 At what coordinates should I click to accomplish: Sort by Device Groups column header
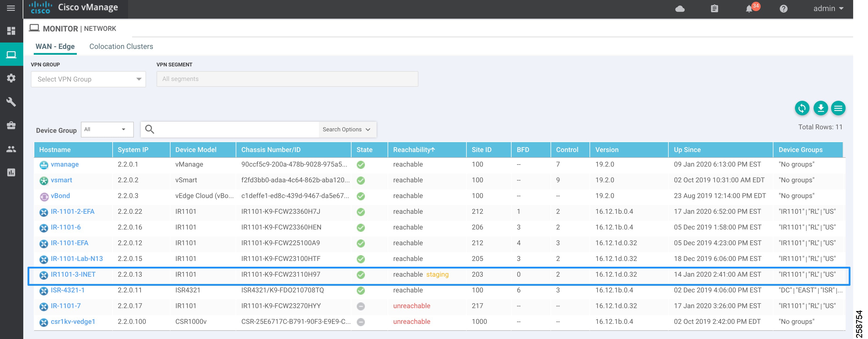(x=808, y=150)
